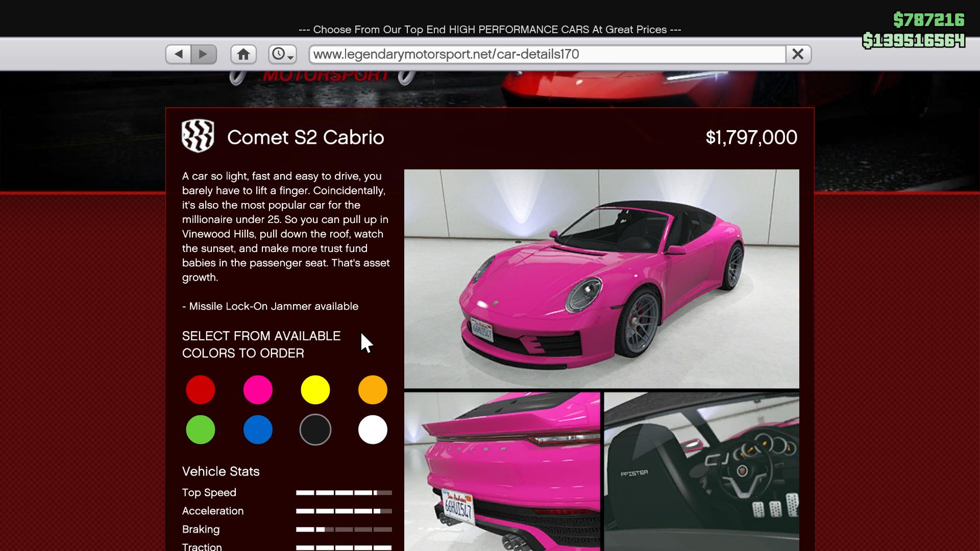Select the blue color swatch
The width and height of the screenshot is (980, 551).
pos(258,429)
